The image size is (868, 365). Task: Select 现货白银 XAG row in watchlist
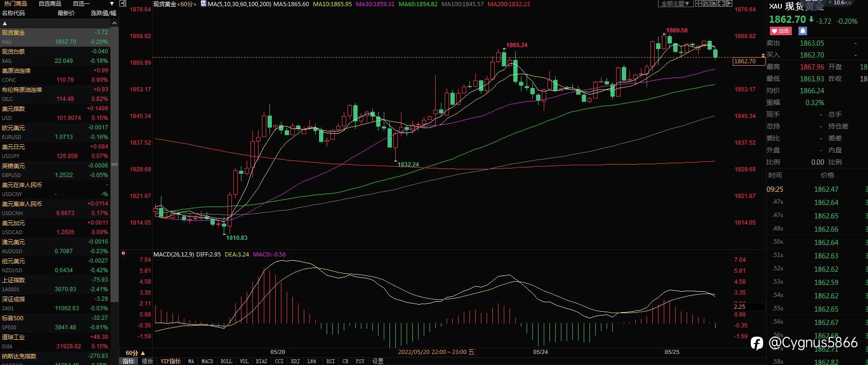(x=55, y=56)
